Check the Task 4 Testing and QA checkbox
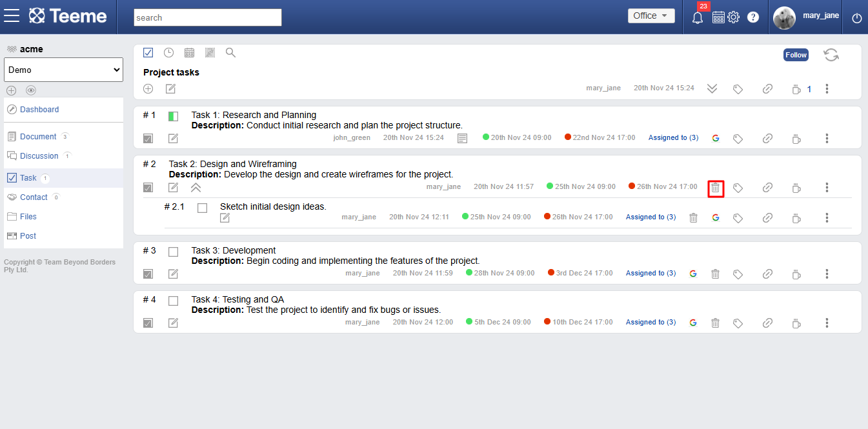 point(173,301)
